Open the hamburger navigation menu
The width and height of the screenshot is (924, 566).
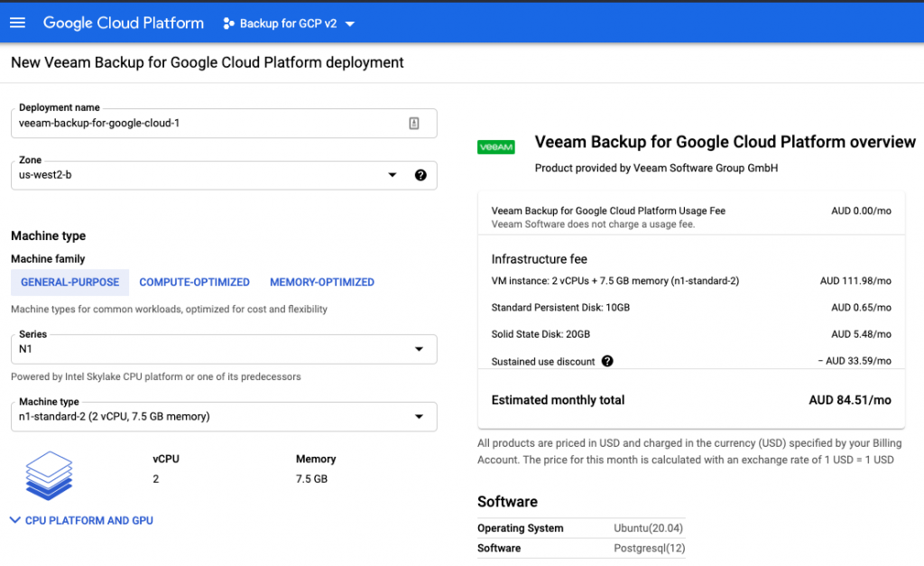point(18,23)
